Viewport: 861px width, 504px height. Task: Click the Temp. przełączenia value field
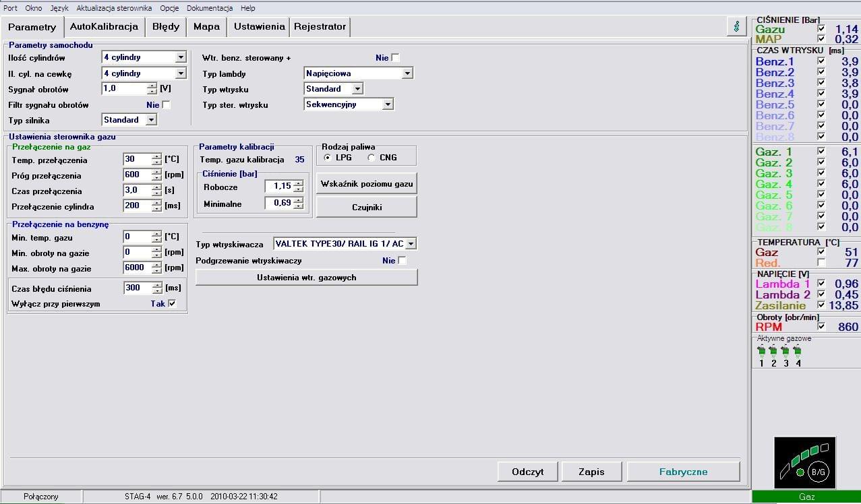137,160
